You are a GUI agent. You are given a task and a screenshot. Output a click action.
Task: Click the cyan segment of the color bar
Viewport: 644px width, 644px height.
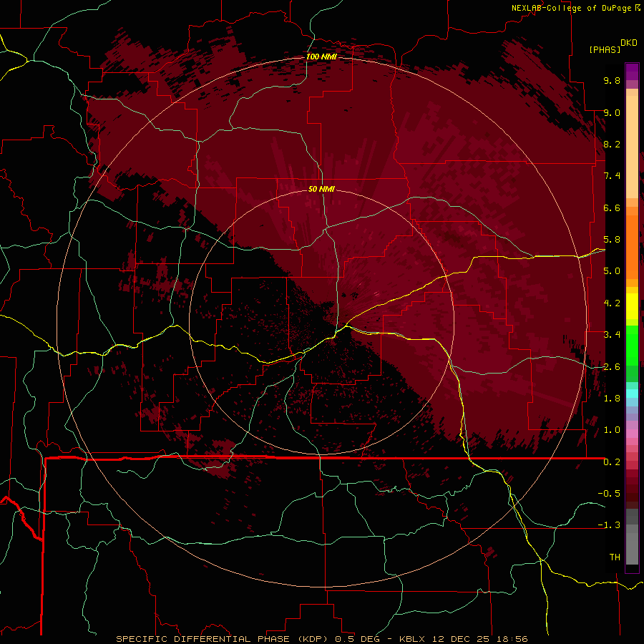(x=632, y=393)
